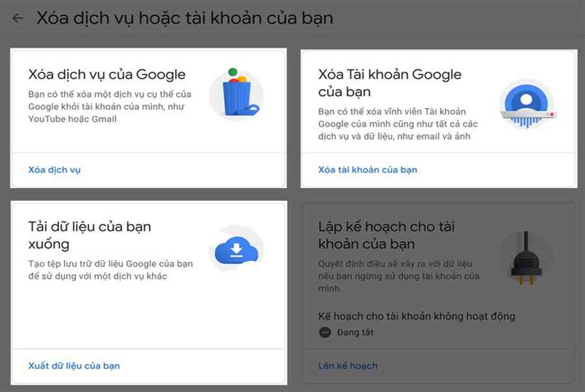Viewport: 585px width, 392px height.
Task: Click the 'Đang tắt' status text
Action: point(355,332)
